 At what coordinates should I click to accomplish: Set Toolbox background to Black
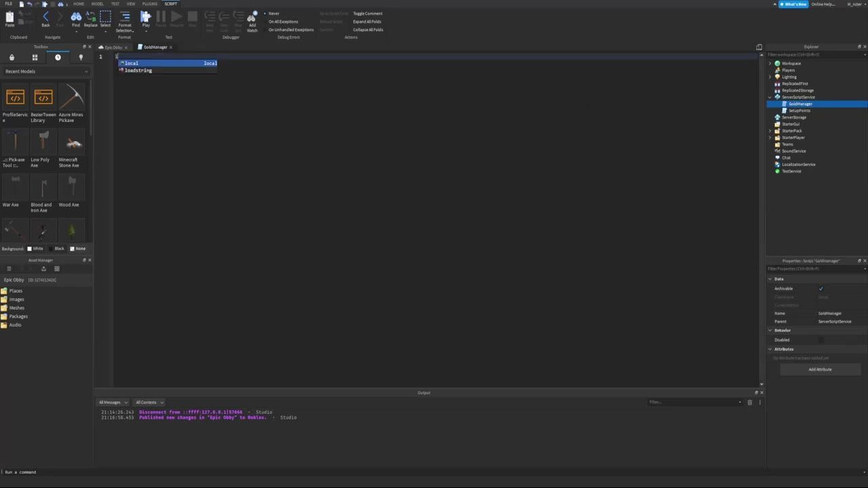point(56,249)
